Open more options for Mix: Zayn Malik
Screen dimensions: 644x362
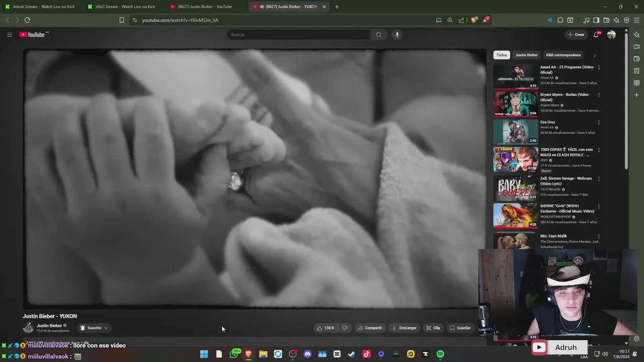tap(598, 236)
